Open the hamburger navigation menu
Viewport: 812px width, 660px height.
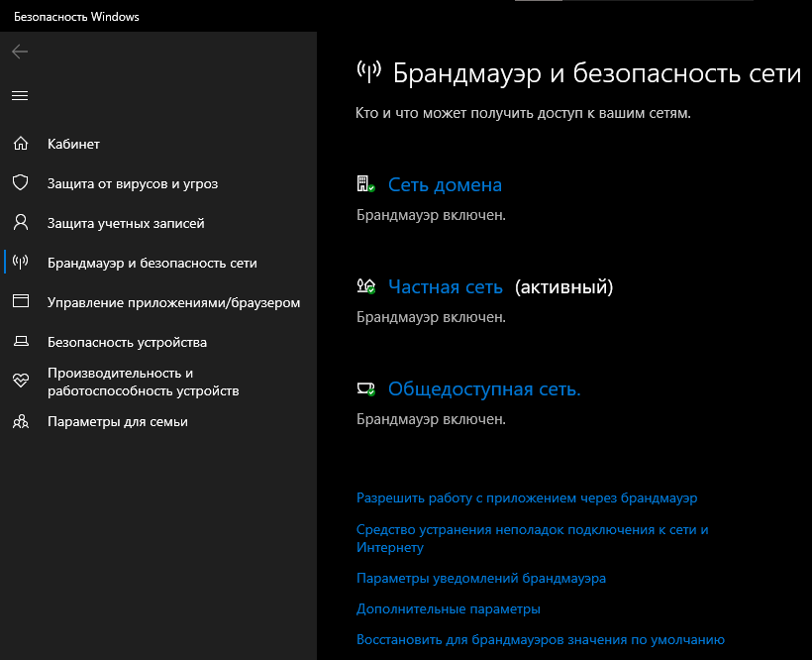(20, 96)
